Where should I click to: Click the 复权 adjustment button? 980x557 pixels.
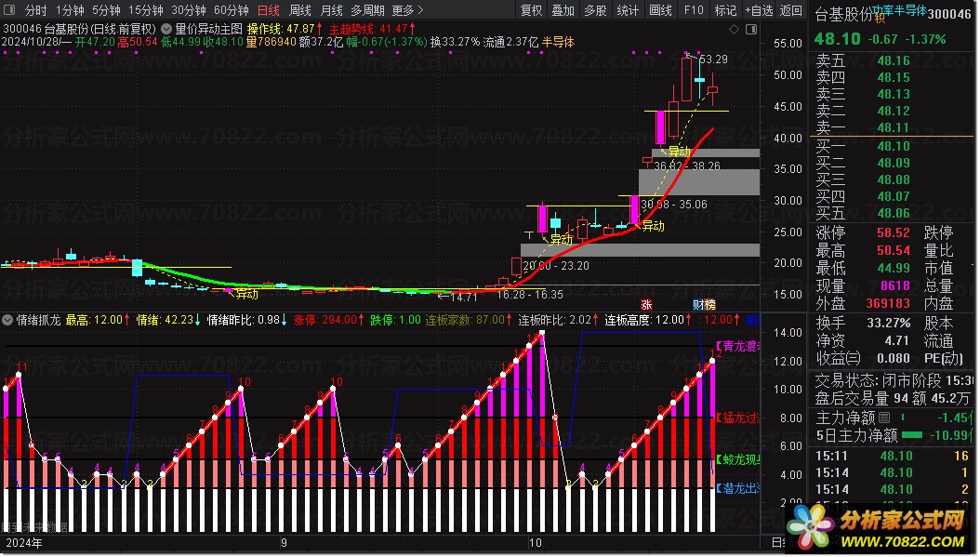point(531,10)
